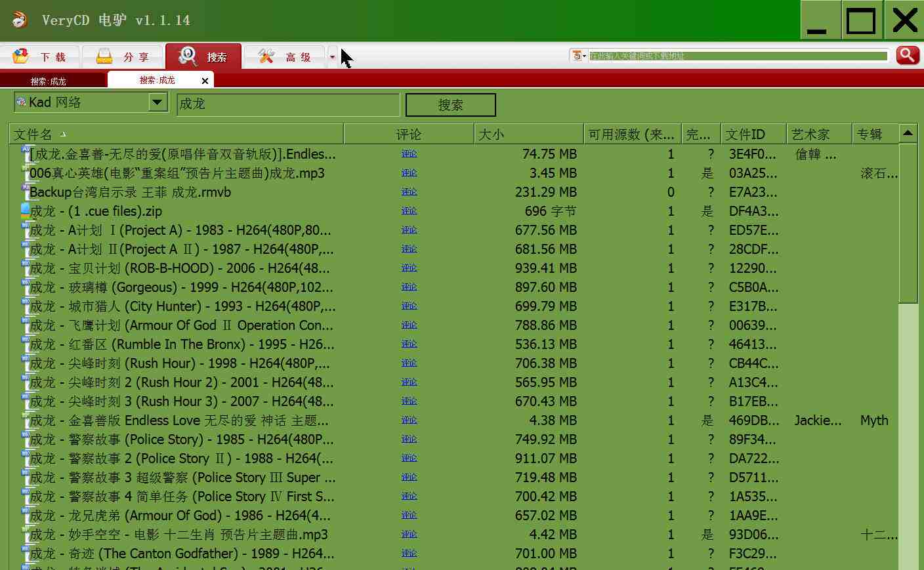Click the vertical scrollbar thumb of results list
The image size is (924, 570).
[908, 223]
